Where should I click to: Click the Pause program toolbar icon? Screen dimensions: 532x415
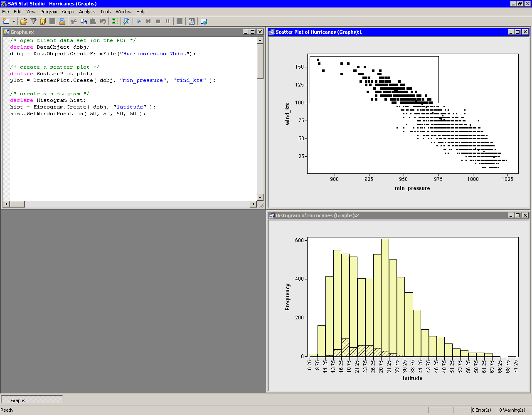(167, 21)
